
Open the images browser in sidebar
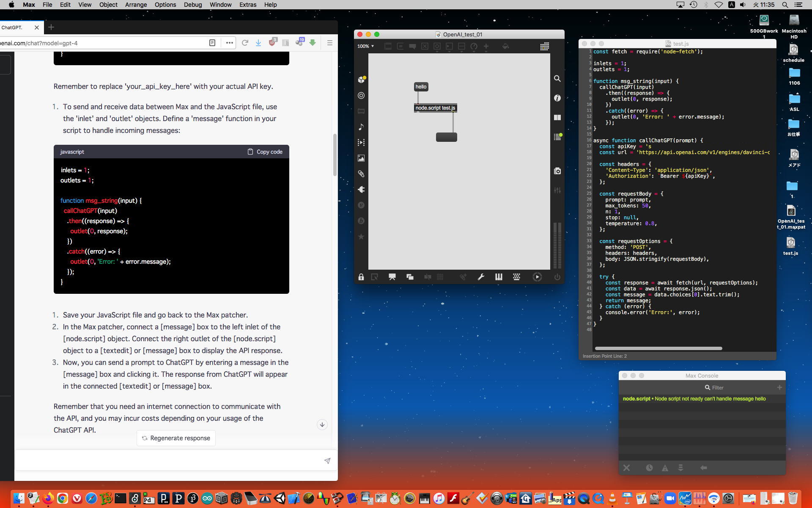(361, 158)
